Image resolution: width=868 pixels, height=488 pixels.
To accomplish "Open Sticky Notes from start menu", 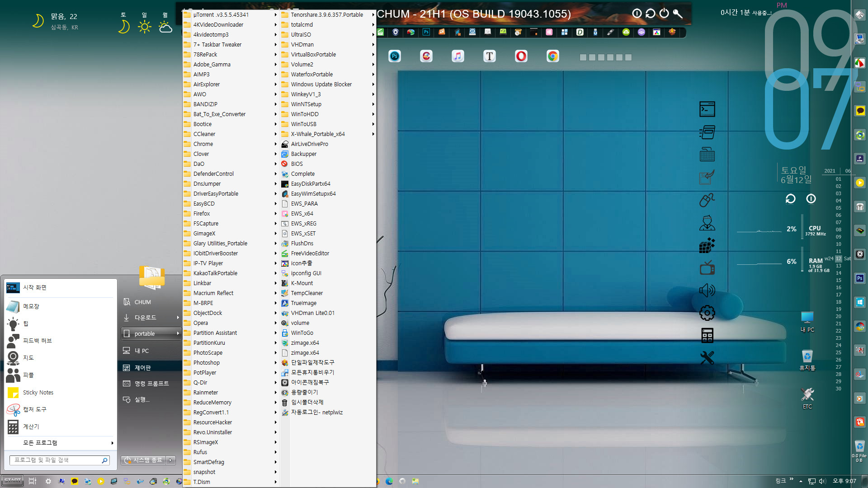I will 60,392.
